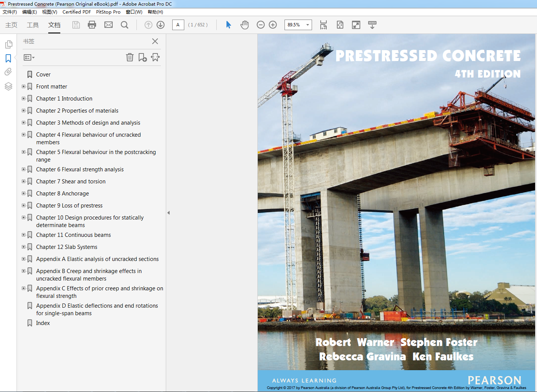
Task: Open the 窗口(W) menu
Action: (134, 12)
